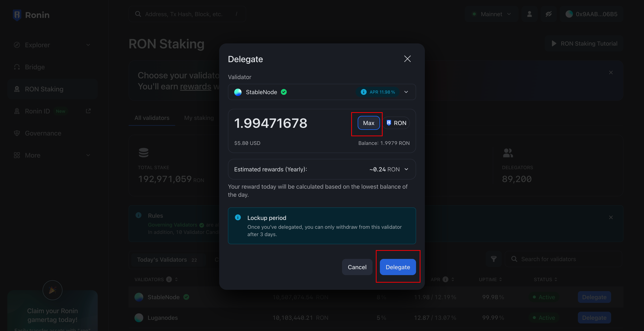Switch to All validators tab
Image resolution: width=644 pixels, height=331 pixels.
(x=152, y=118)
